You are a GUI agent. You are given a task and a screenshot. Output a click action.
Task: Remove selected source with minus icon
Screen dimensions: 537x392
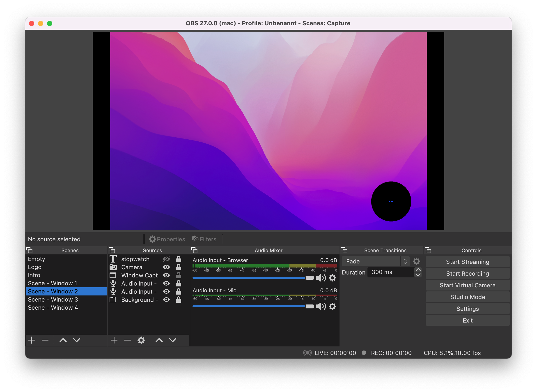click(x=128, y=340)
